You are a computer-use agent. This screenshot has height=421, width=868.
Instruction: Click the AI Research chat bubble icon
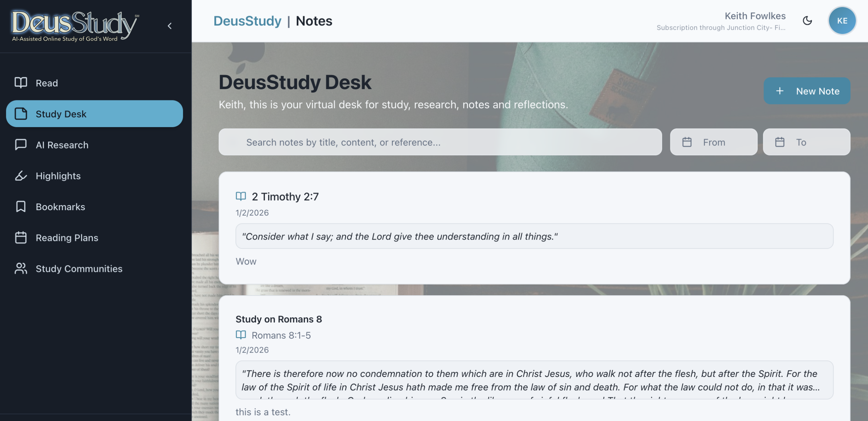click(21, 145)
